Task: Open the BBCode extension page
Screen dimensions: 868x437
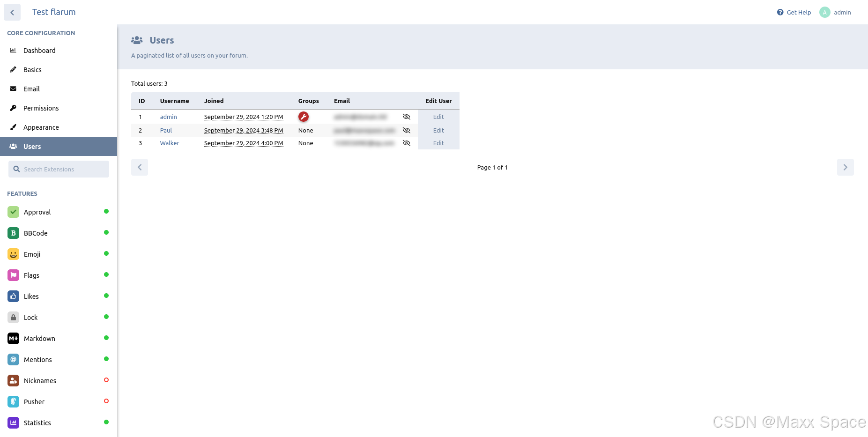Action: pos(59,233)
